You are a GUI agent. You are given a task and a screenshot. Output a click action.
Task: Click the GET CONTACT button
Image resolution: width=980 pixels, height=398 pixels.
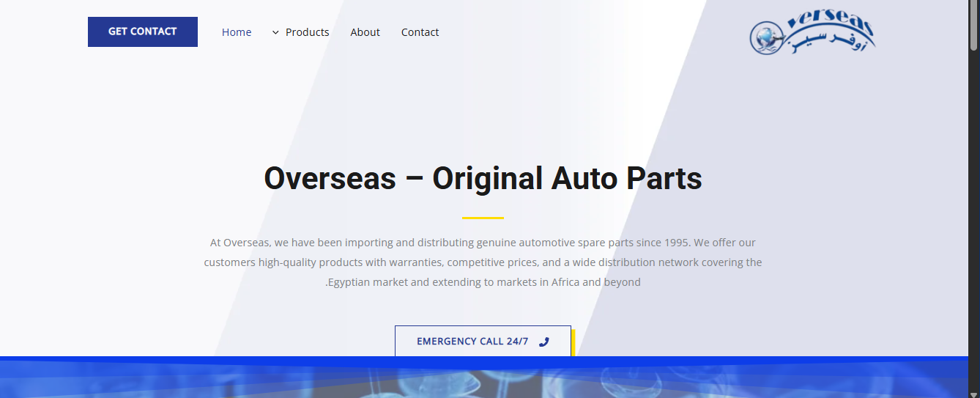coord(142,32)
